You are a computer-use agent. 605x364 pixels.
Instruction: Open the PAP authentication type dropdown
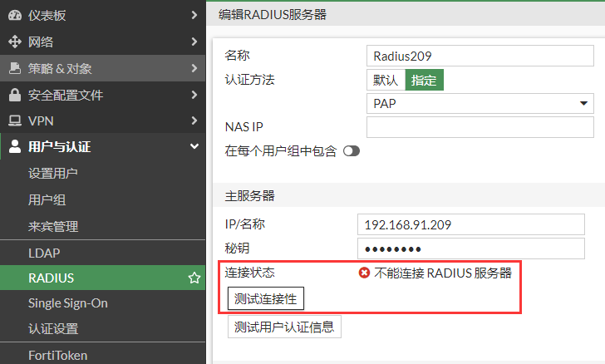480,103
